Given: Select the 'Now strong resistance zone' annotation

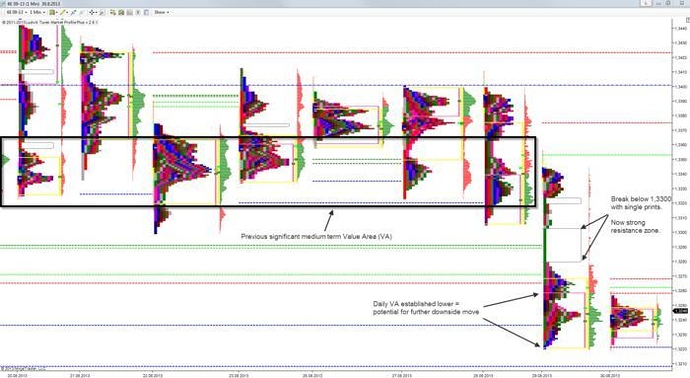Looking at the screenshot, I should click(635, 227).
